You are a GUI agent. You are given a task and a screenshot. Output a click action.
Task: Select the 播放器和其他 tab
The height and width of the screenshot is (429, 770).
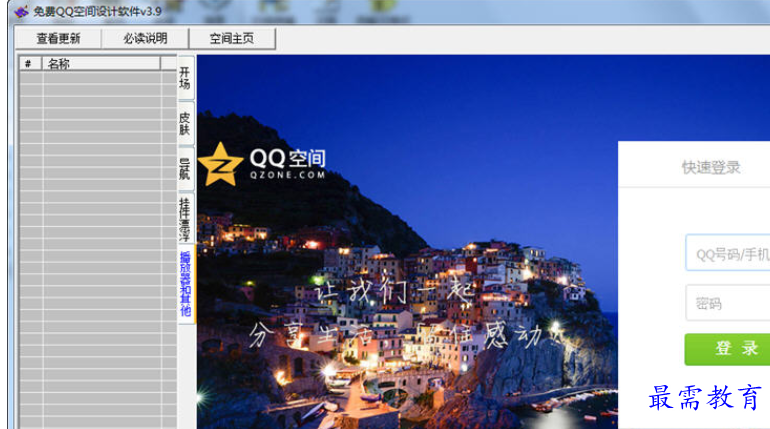coord(186,284)
